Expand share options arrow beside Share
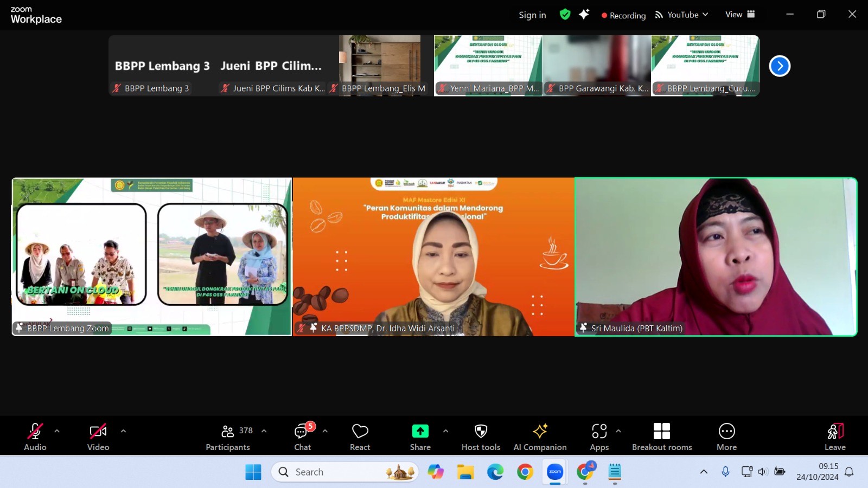Viewport: 868px width, 488px height. [445, 432]
